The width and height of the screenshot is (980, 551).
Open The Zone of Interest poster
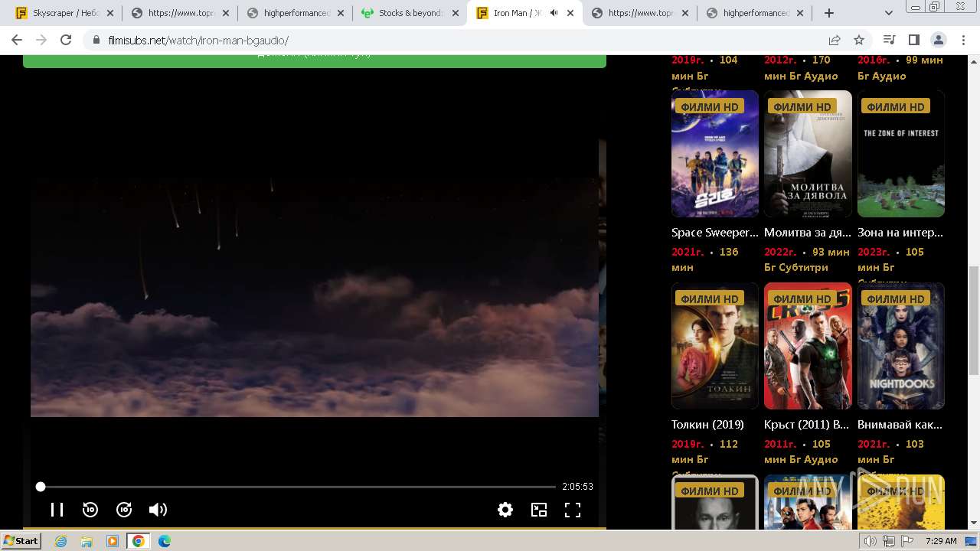click(901, 154)
